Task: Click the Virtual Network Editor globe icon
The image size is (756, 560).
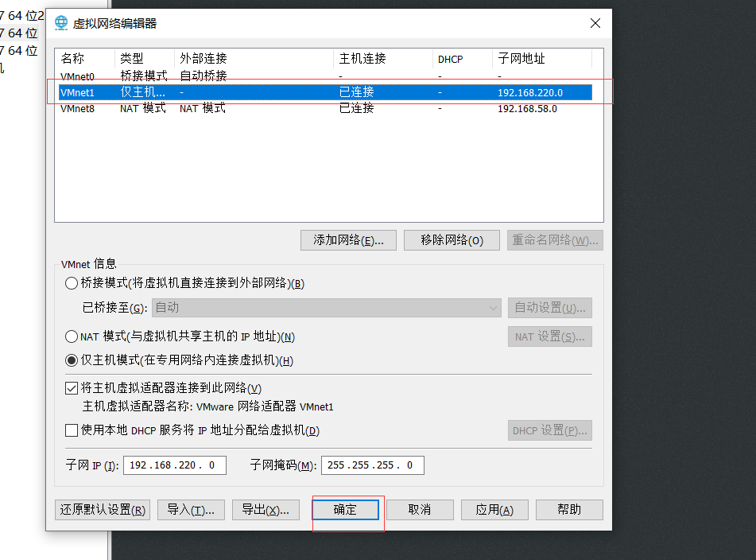Action: click(x=61, y=23)
